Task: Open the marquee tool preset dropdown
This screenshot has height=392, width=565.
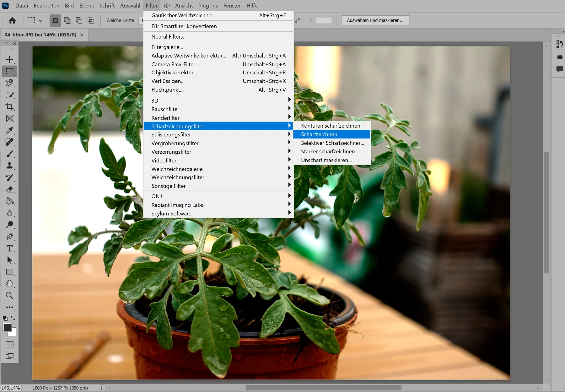Action: (40, 21)
